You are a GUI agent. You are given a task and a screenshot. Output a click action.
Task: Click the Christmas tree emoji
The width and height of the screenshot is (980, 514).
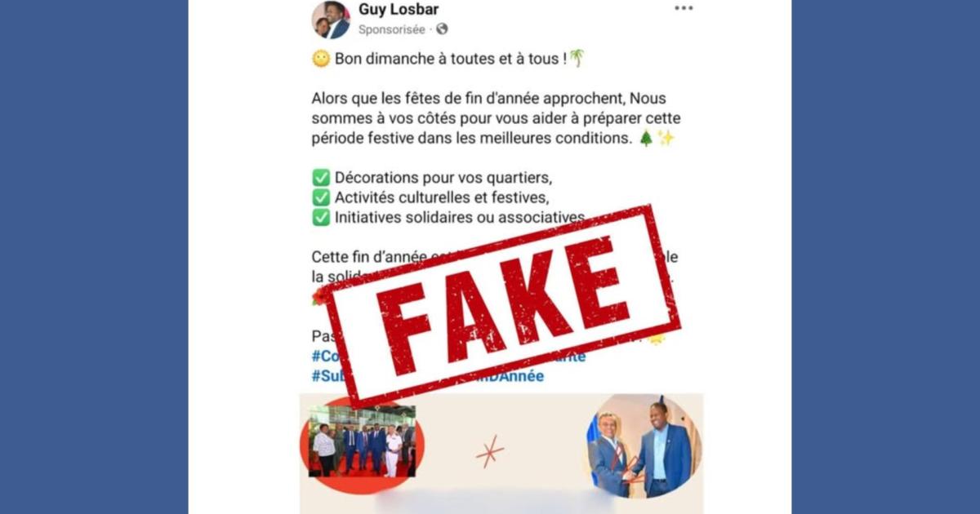point(646,138)
